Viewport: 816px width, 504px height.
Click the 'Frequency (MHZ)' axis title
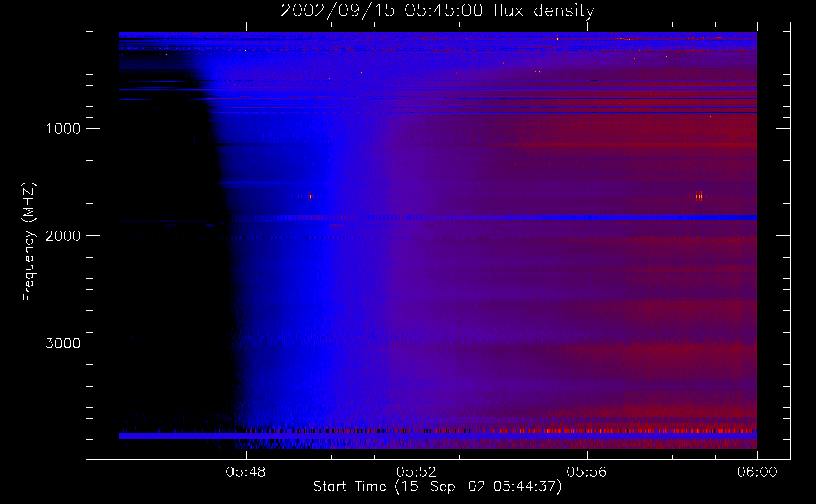[x=29, y=242]
